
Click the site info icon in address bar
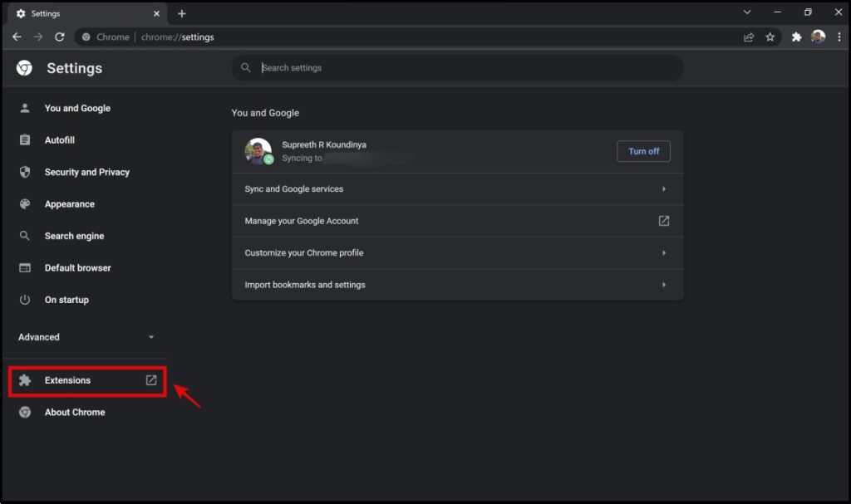click(x=86, y=37)
